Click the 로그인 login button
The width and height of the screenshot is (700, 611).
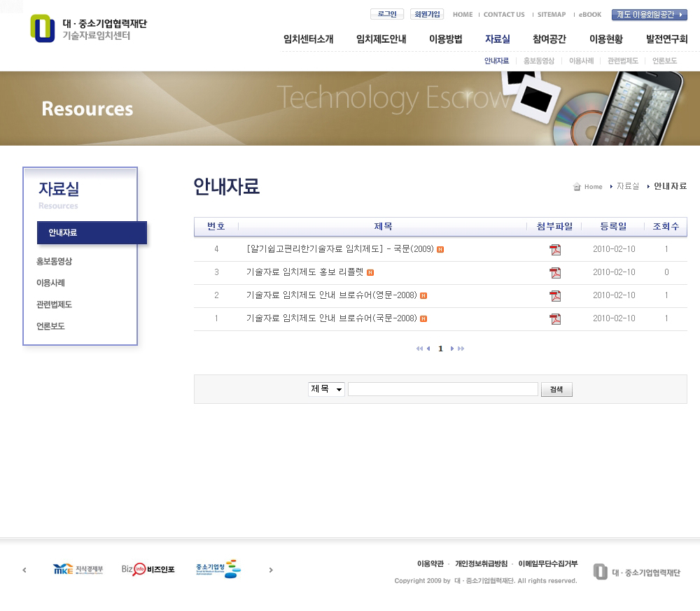pyautogui.click(x=386, y=14)
